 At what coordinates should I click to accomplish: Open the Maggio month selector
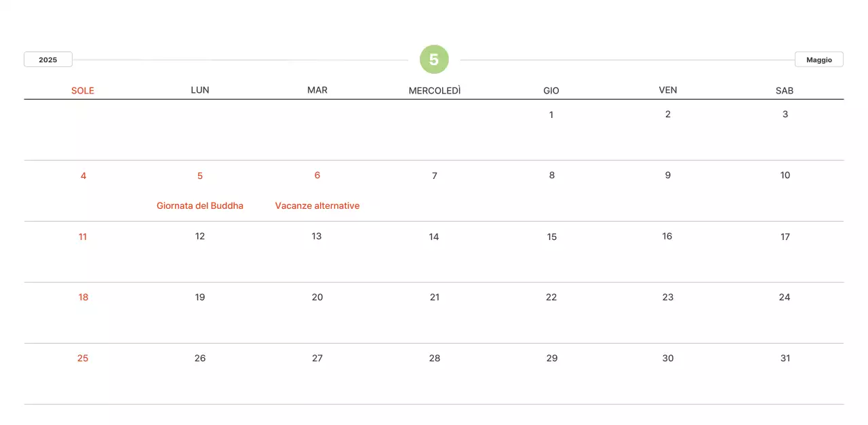[x=818, y=60]
